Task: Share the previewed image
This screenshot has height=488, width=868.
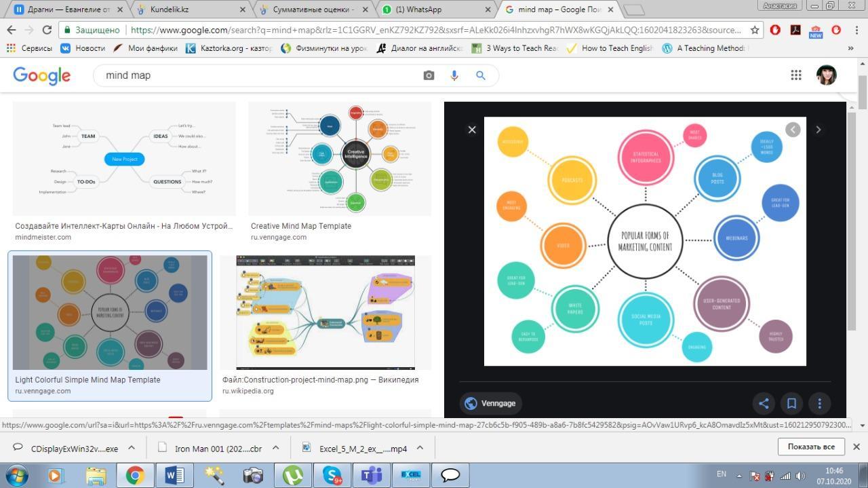Action: pyautogui.click(x=764, y=403)
